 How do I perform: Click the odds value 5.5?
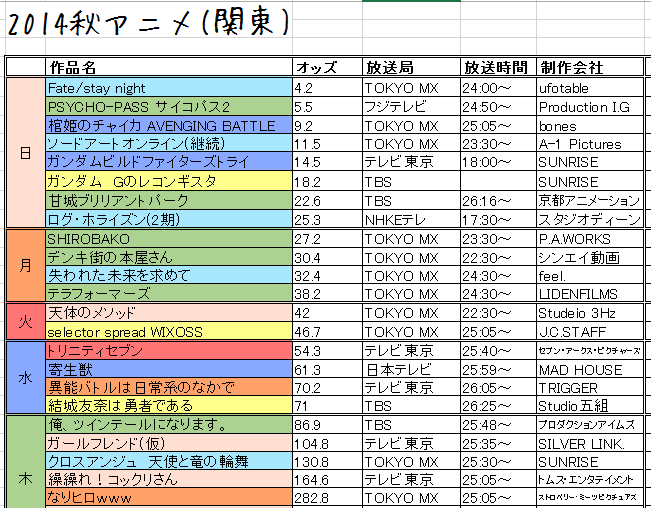[x=327, y=107]
